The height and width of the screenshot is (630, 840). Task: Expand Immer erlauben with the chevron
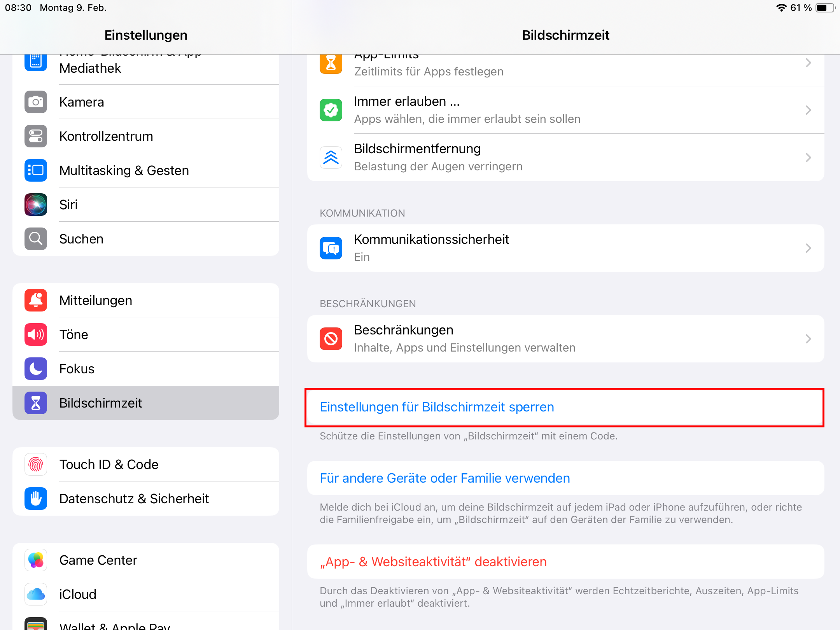pyautogui.click(x=808, y=110)
